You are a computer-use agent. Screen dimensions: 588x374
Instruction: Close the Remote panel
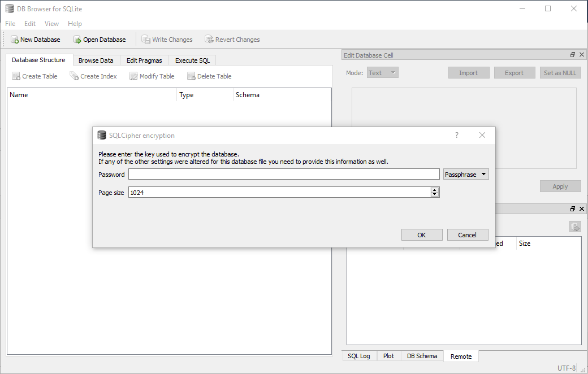(x=582, y=208)
